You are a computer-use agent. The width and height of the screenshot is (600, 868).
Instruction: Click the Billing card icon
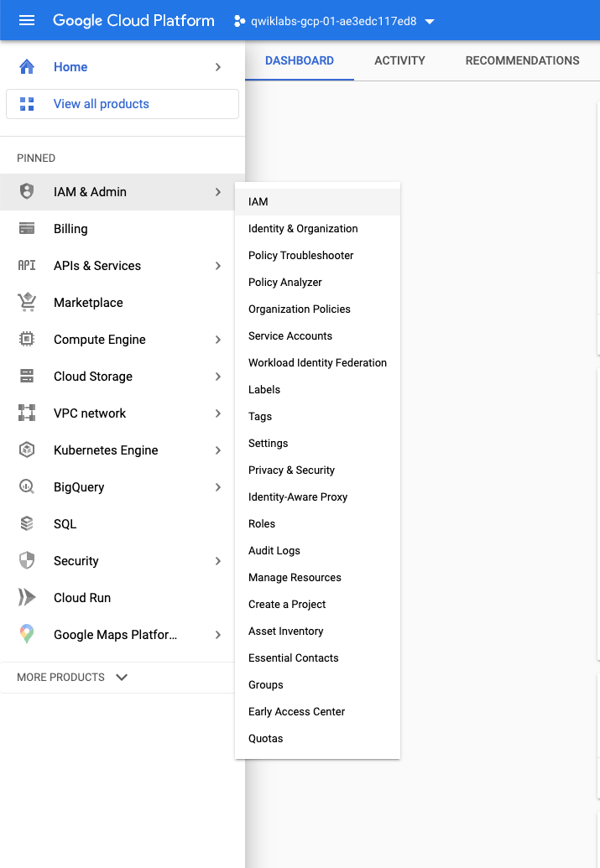pos(26,229)
